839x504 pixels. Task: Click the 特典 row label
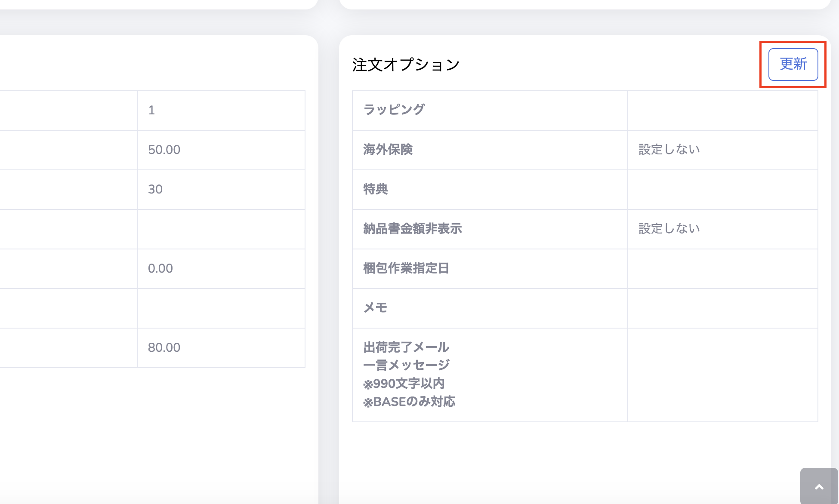375,189
